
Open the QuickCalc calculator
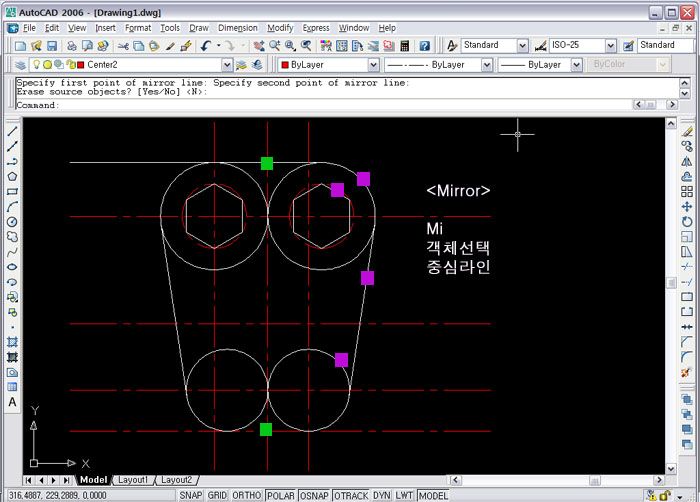[405, 46]
